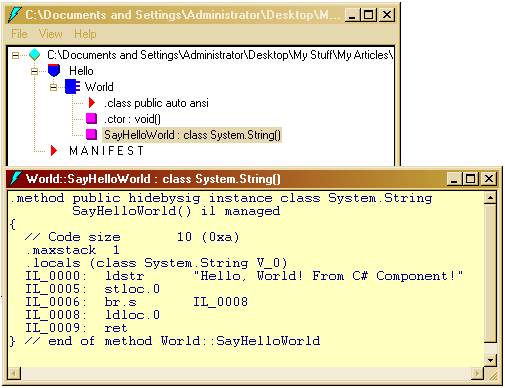Image resolution: width=505 pixels, height=388 pixels.
Task: Open the File menu
Action: pyautogui.click(x=19, y=34)
